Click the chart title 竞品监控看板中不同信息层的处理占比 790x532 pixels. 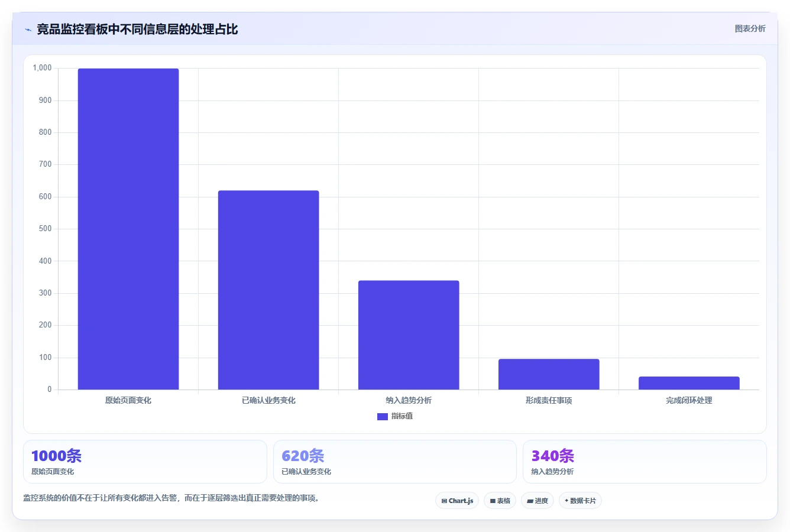point(137,30)
